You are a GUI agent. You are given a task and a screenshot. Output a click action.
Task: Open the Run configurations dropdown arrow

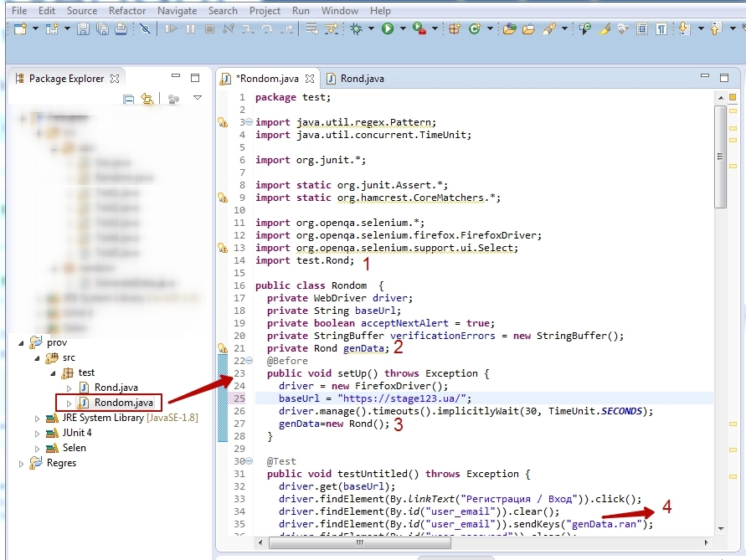click(x=403, y=29)
